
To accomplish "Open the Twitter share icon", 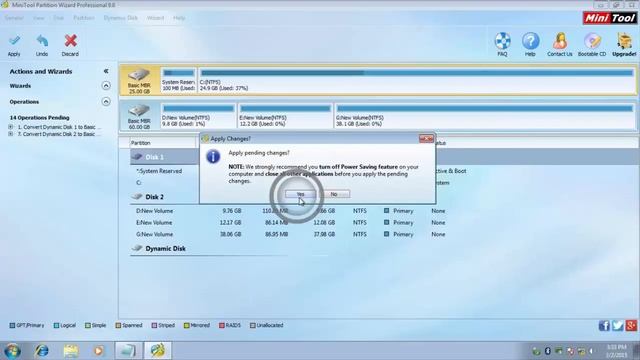I will (x=618, y=325).
